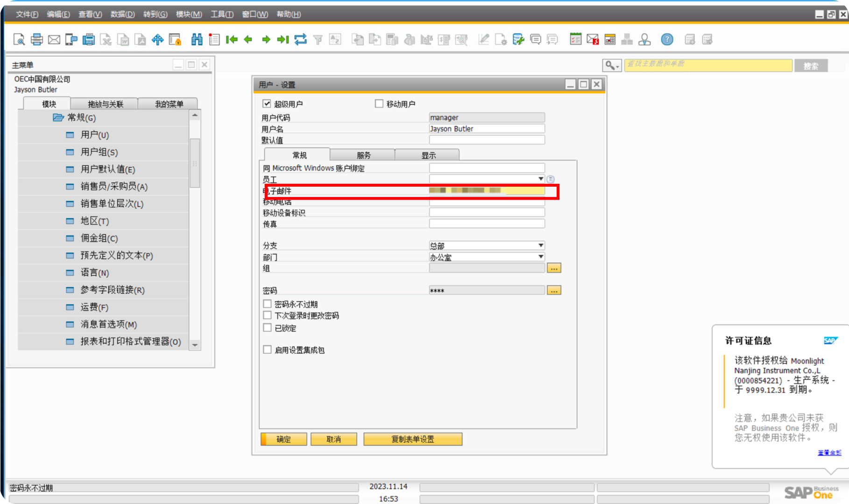Select the 拖放与关联 tab in main menu
Image resolution: width=849 pixels, height=504 pixels.
(x=105, y=104)
